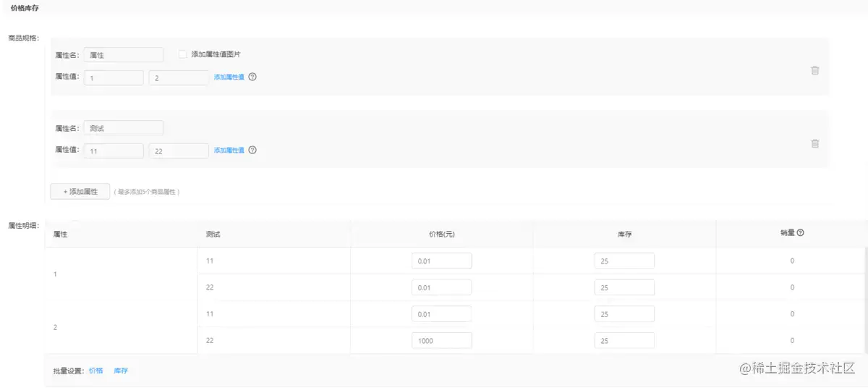This screenshot has width=868, height=388.
Task: Edit stock field for attribute 1, test 22
Action: pyautogui.click(x=624, y=287)
